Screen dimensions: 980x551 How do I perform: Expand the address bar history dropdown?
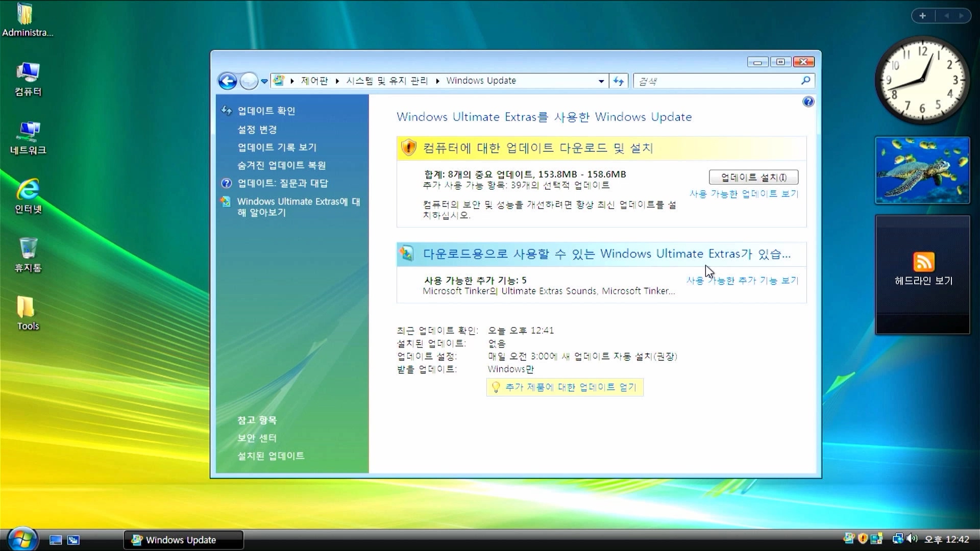point(601,81)
